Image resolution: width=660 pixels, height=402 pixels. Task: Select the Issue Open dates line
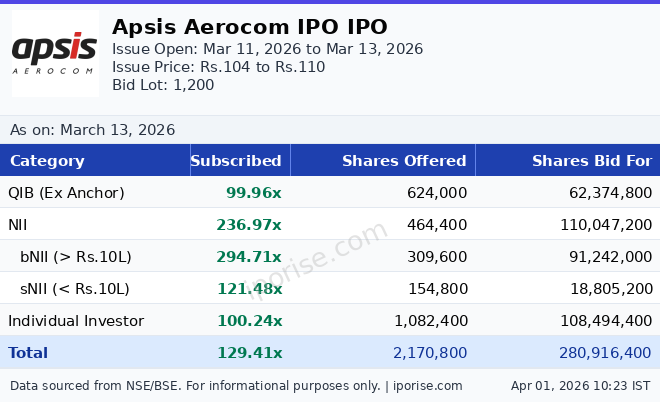267,49
